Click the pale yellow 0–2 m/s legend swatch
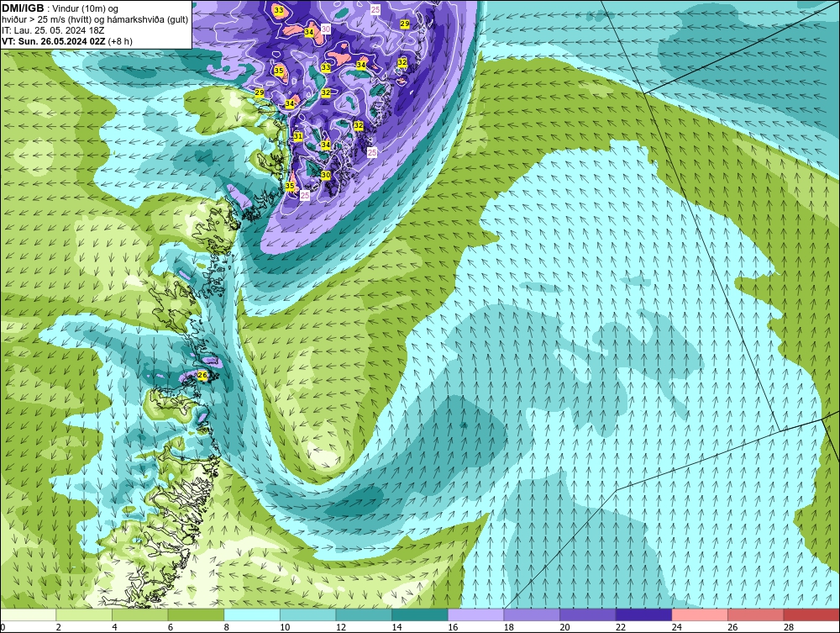 click(x=28, y=615)
